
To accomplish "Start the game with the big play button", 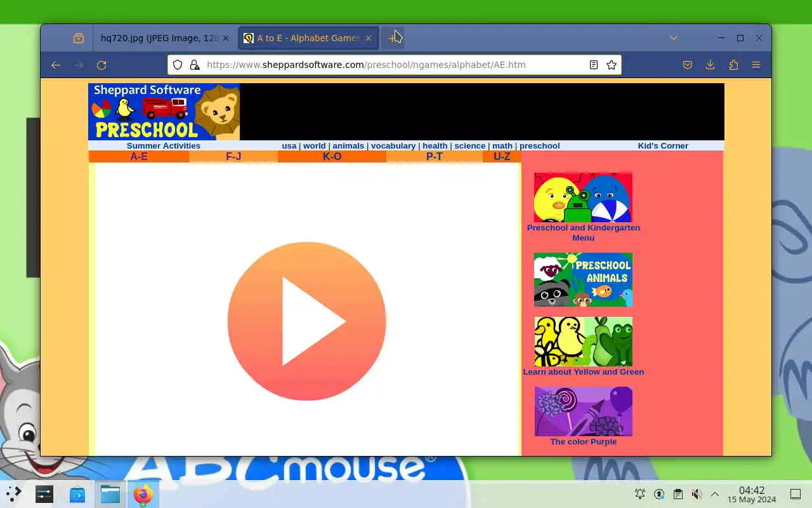I will (x=306, y=321).
